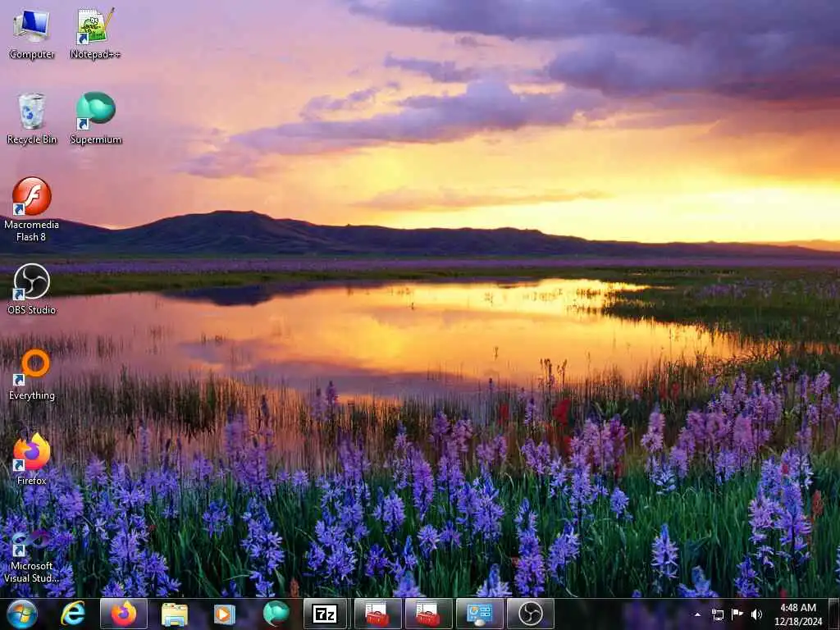Select the Supermium desktop shortcut
The height and width of the screenshot is (630, 840).
(x=96, y=119)
